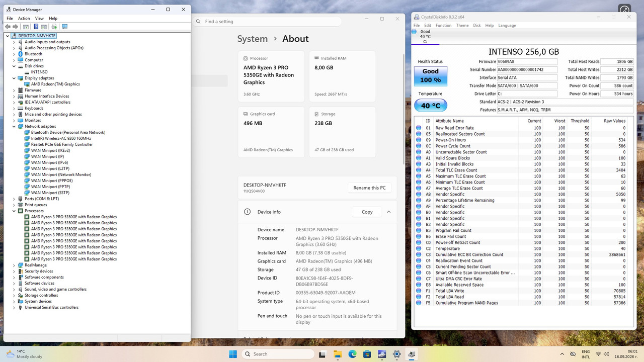Click the device icon with green arrow in toolbar

point(54,27)
